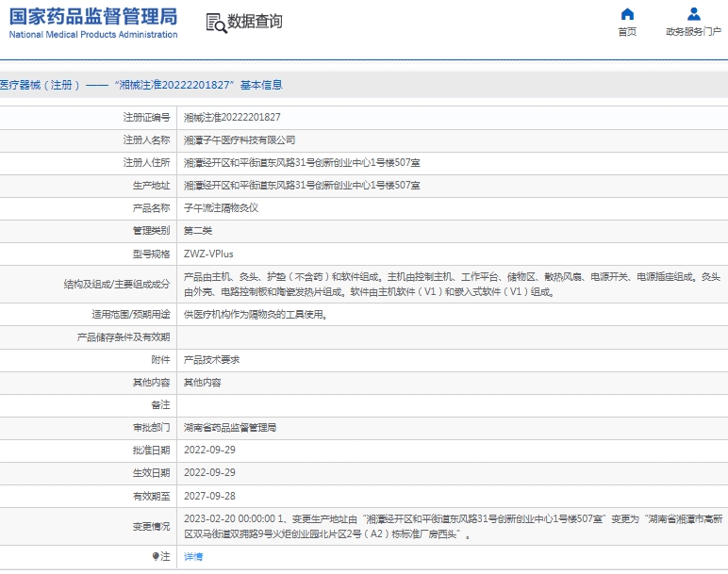Click the bullet icon beside 注
Image resolution: width=728 pixels, height=574 pixels.
(156, 556)
